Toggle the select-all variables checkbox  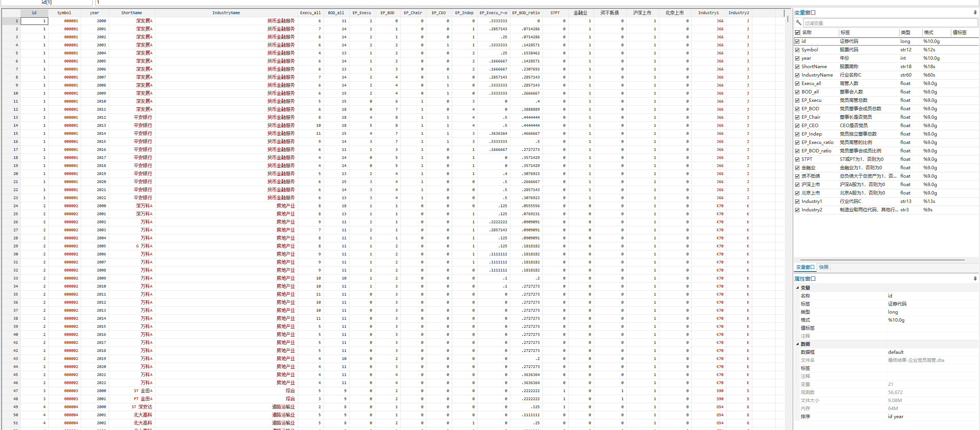(797, 33)
